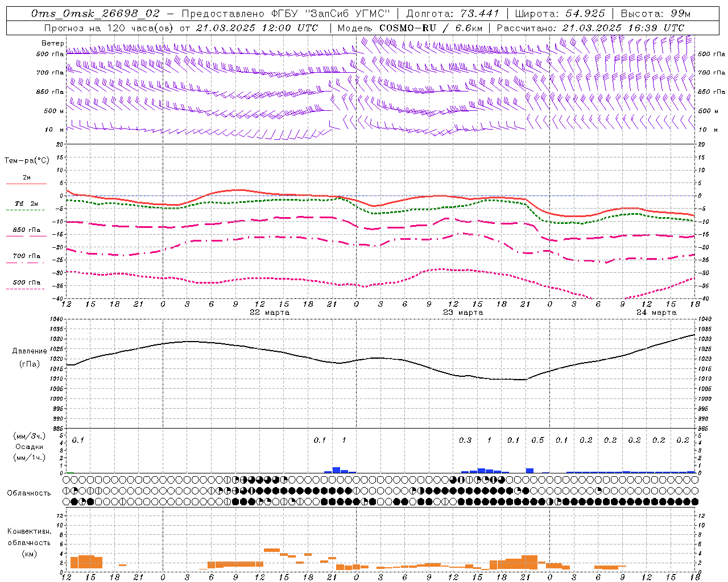This screenshot has width=728, height=582.
Task: Click the Высота: 99м header field
Action: pyautogui.click(x=656, y=13)
